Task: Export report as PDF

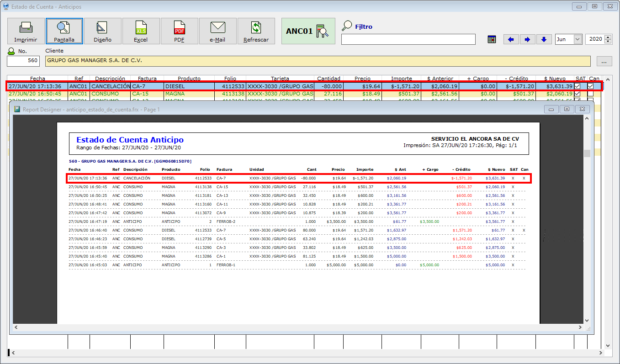Action: pyautogui.click(x=179, y=31)
